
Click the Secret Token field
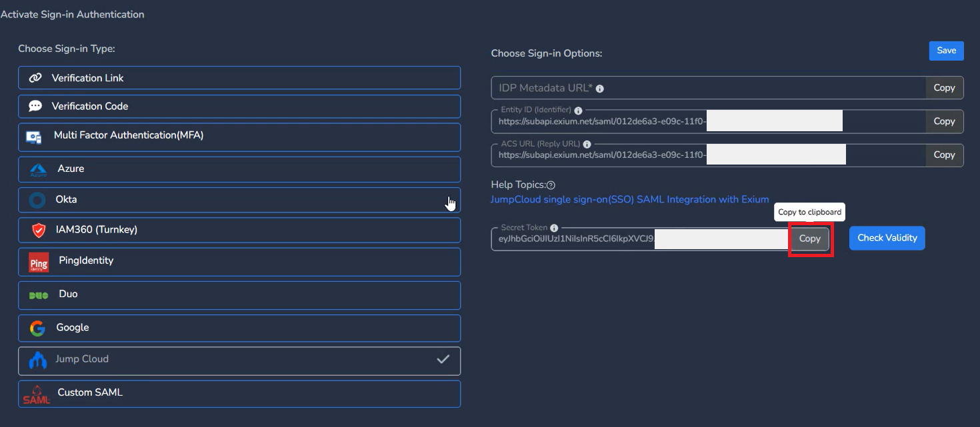click(x=641, y=238)
